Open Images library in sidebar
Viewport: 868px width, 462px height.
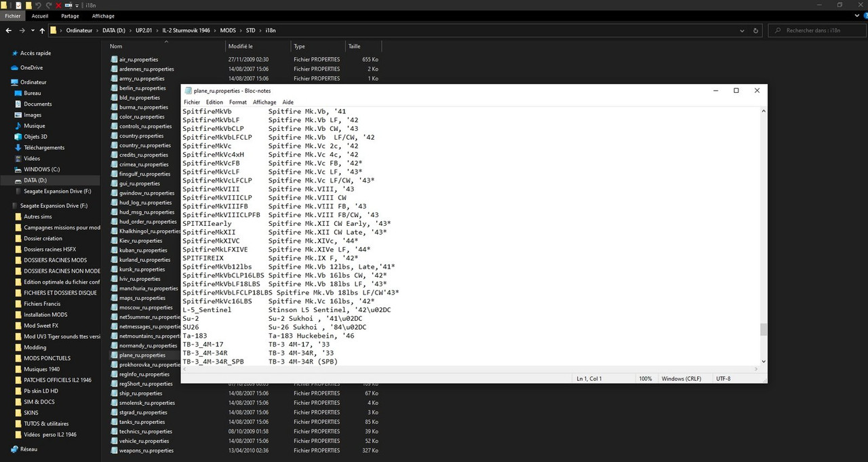click(x=32, y=115)
